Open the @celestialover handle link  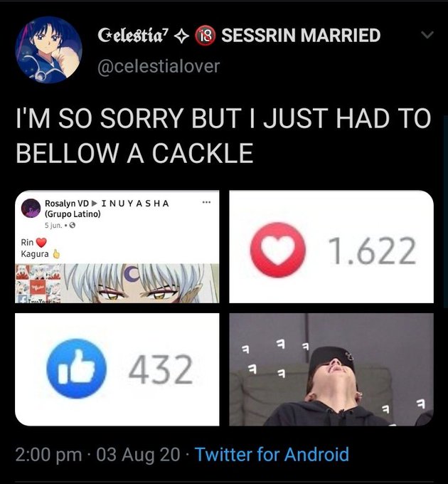[x=159, y=66]
